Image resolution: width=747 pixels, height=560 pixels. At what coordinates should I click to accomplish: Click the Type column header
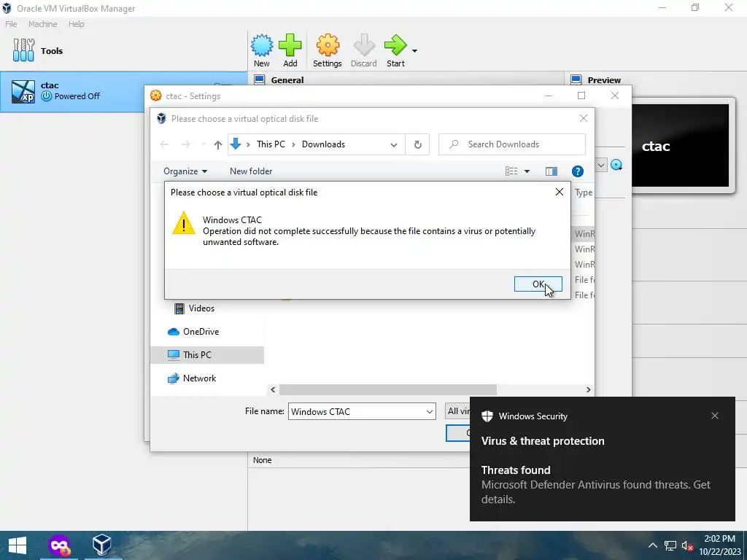click(584, 192)
